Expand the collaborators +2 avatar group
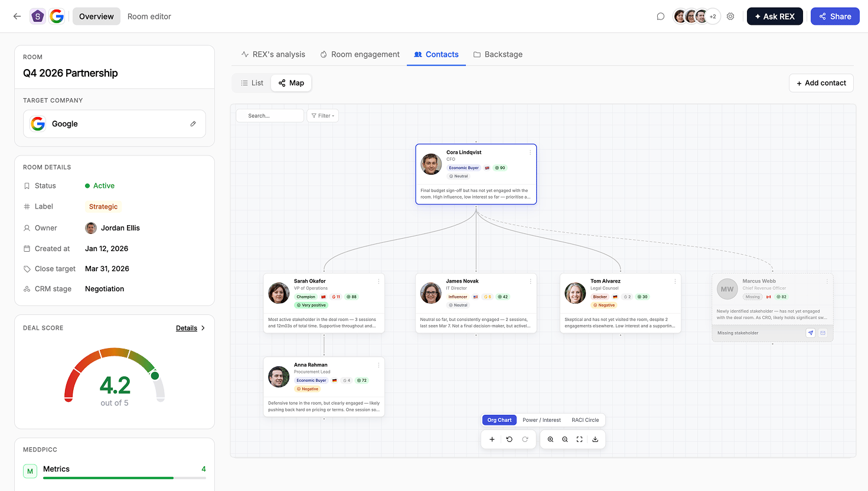Screen dimensions: 868x491 (x=713, y=17)
